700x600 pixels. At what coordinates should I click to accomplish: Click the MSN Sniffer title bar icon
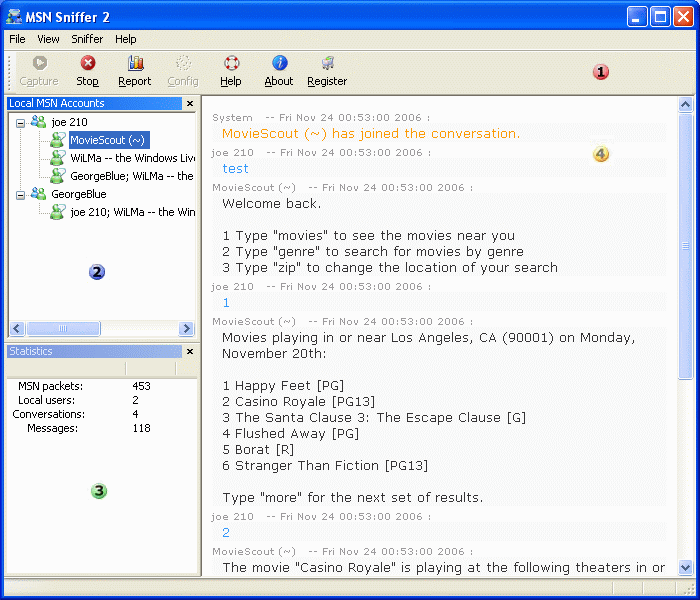(x=14, y=17)
